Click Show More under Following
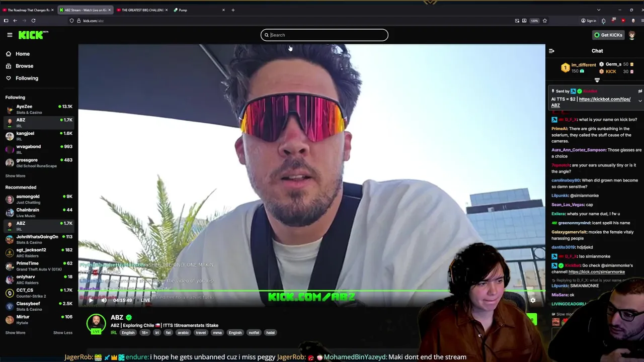The height and width of the screenshot is (362, 644). click(x=15, y=176)
